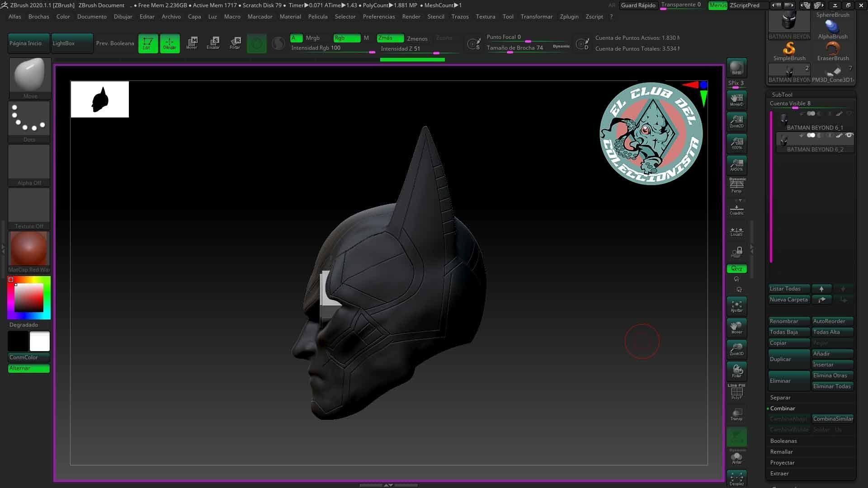This screenshot has height=488, width=868.
Task: Toggle the Zmás sculpting mode button
Action: (x=390, y=38)
